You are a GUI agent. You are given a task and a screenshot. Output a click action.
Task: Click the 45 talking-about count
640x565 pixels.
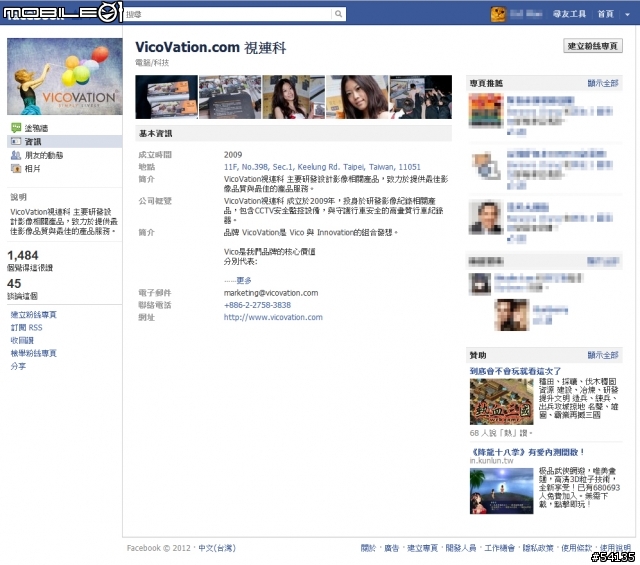pyautogui.click(x=14, y=284)
